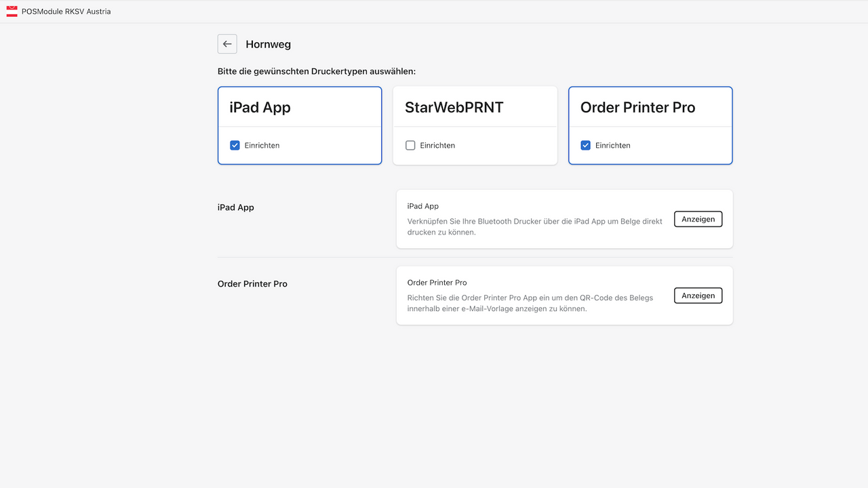Select the Order Printer Pro card heading

[638, 107]
